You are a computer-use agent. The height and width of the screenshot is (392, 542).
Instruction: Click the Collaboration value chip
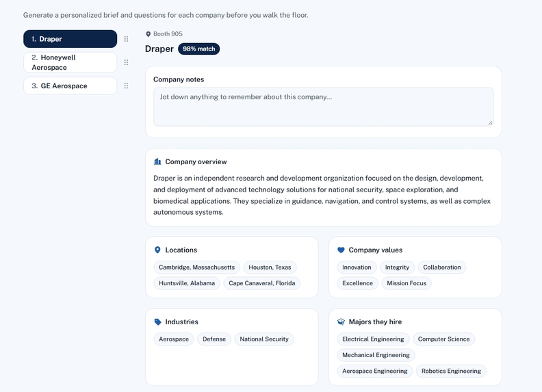[442, 267]
